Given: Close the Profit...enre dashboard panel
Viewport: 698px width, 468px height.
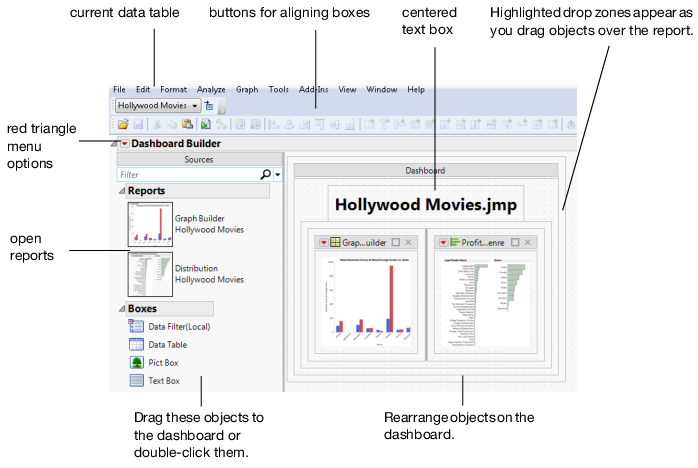Looking at the screenshot, I should pos(528,242).
